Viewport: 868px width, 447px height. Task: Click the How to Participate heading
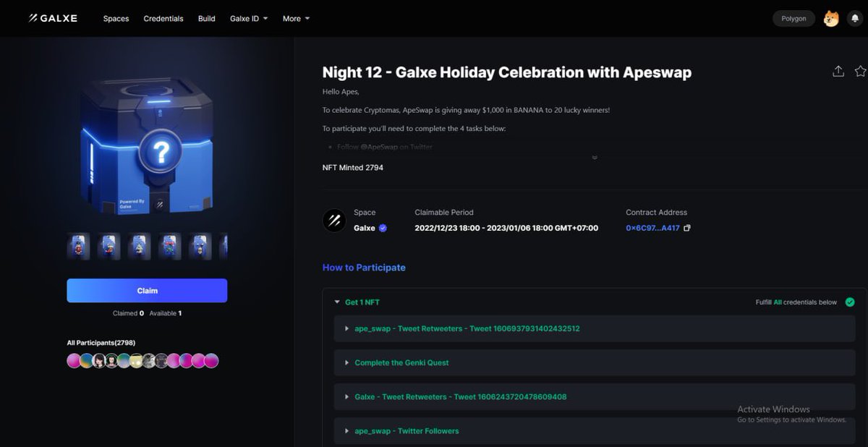[x=364, y=268]
